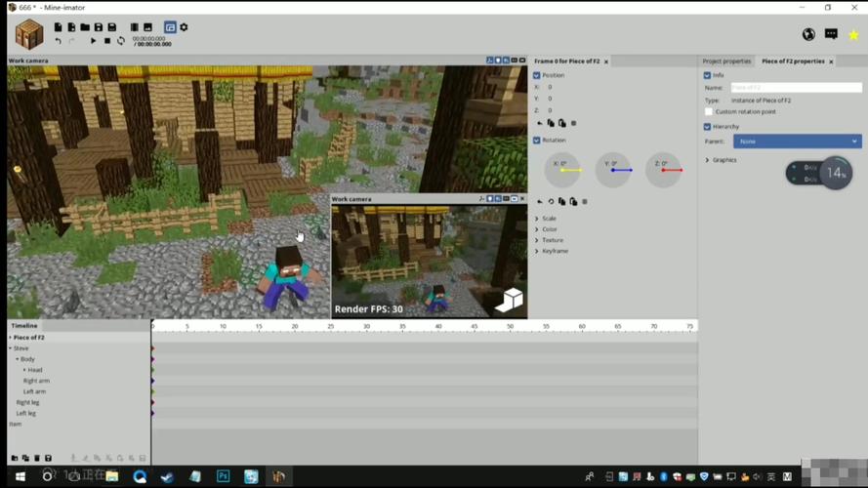Toggle the secondary view window icon

[170, 27]
